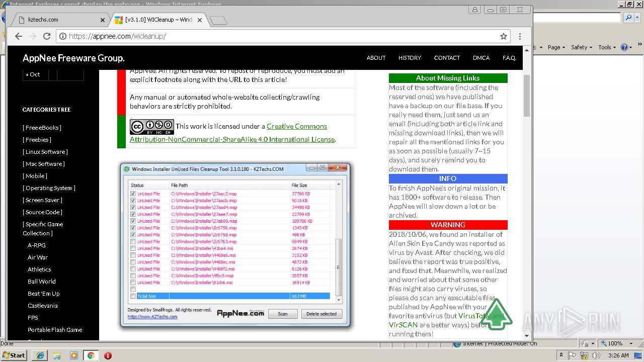The width and height of the screenshot is (644, 362).
Task: Open the [Mac Software] category
Action: 44,164
